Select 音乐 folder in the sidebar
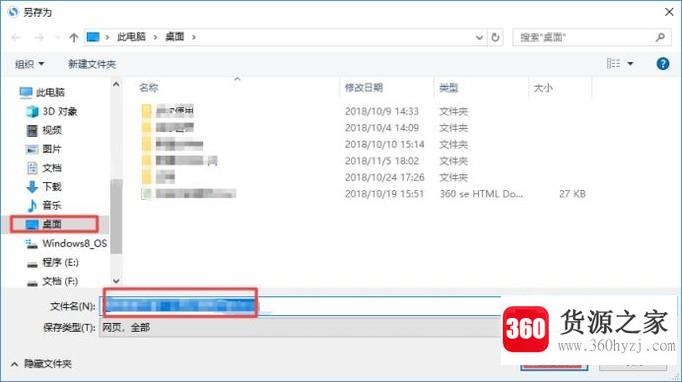 click(44, 205)
